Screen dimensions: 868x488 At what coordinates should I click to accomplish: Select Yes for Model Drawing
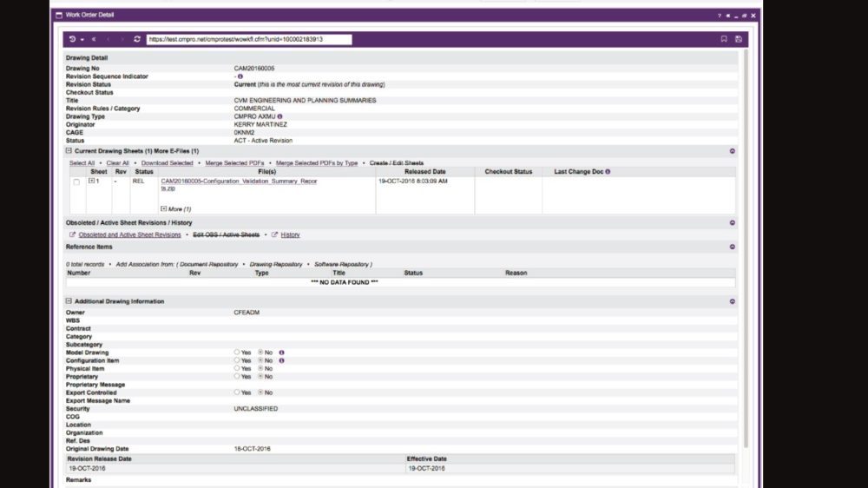(x=237, y=353)
